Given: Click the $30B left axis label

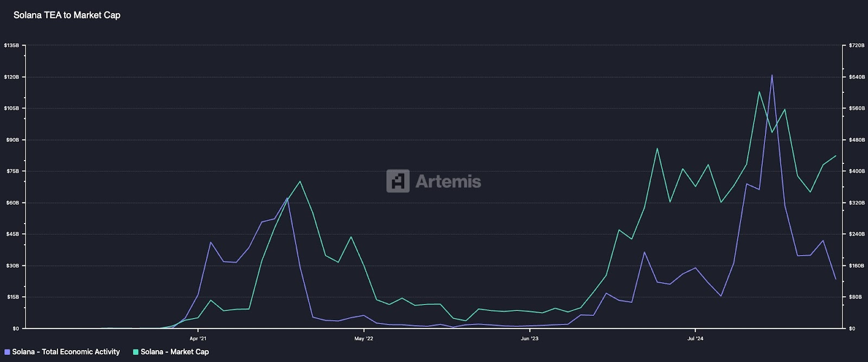Looking at the screenshot, I should [12, 266].
